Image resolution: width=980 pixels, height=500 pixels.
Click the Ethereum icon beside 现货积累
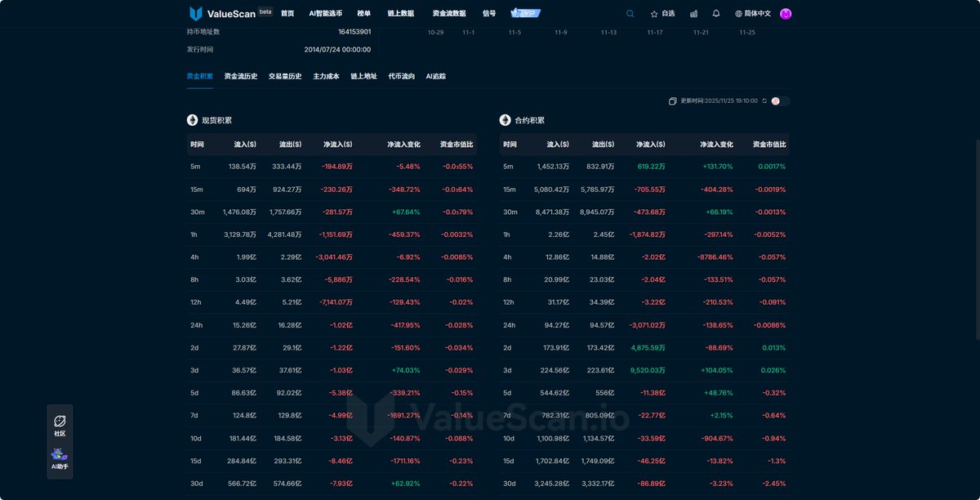coord(193,120)
